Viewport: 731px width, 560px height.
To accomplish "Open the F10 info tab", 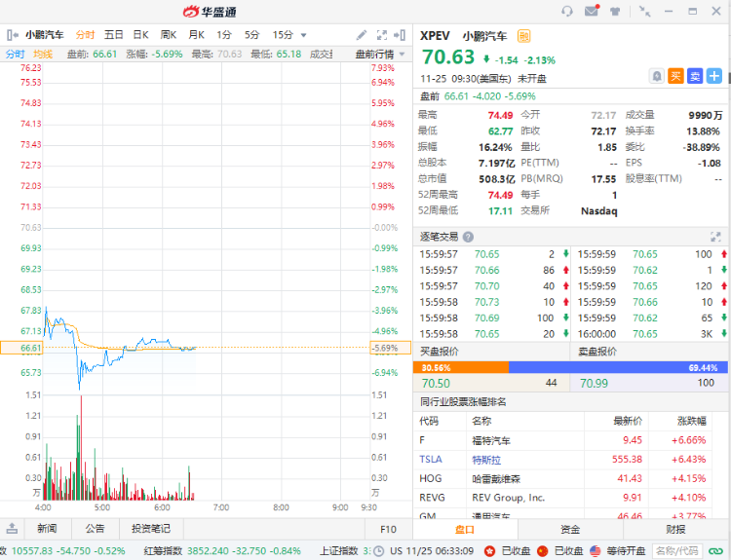I will 388,529.
